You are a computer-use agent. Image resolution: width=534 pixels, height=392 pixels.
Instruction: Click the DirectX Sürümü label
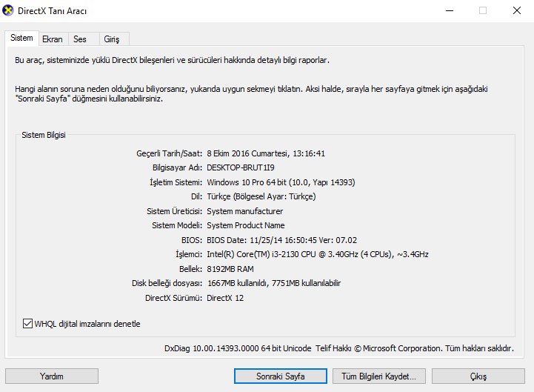pyautogui.click(x=173, y=298)
